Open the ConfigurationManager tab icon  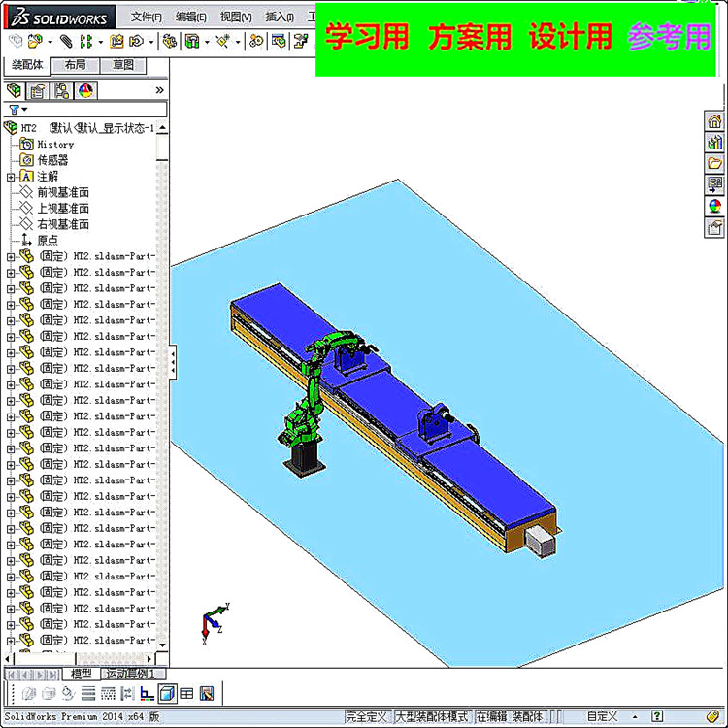click(61, 90)
